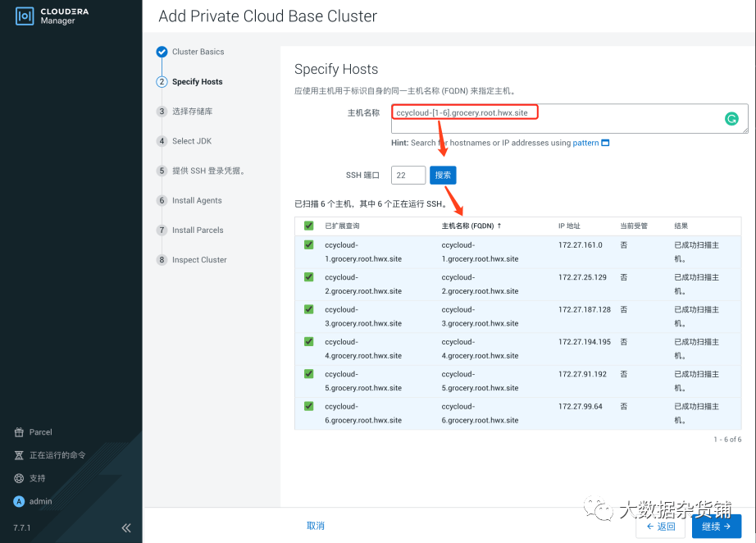
Task: Click IP address 172.27.99.64
Action: coord(580,407)
